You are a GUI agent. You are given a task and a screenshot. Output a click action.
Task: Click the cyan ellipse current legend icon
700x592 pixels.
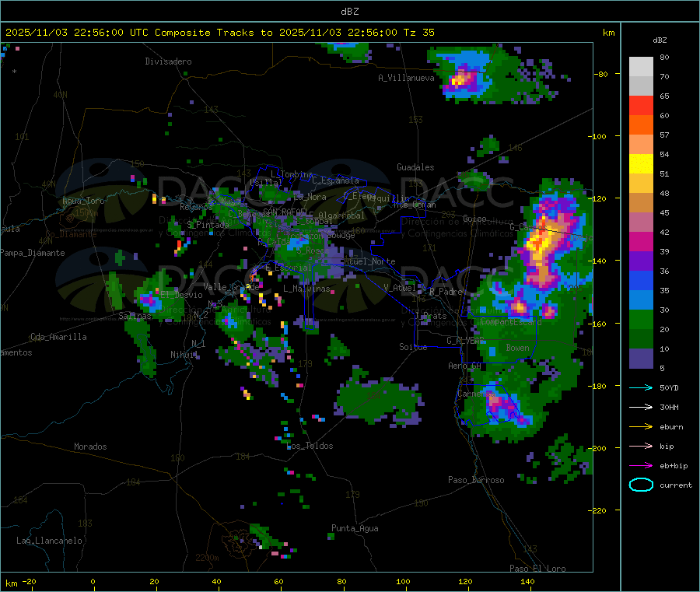click(641, 485)
